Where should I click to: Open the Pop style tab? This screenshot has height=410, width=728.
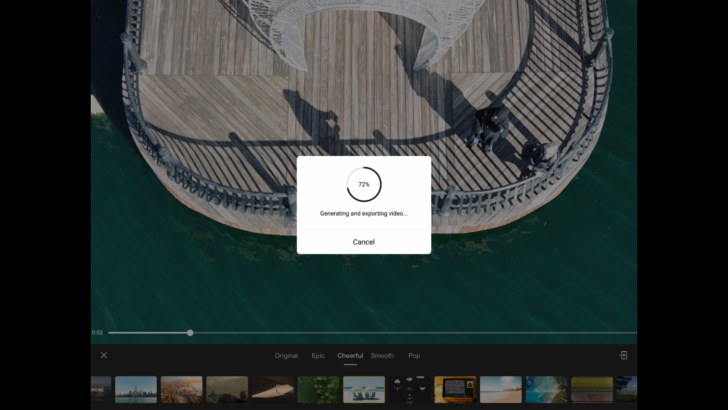[414, 356]
